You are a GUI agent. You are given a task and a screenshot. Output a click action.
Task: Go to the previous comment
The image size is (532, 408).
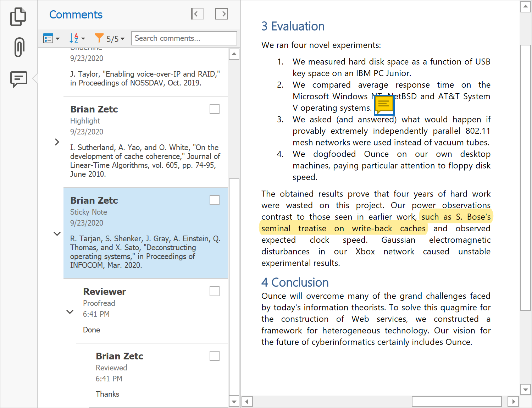click(197, 14)
